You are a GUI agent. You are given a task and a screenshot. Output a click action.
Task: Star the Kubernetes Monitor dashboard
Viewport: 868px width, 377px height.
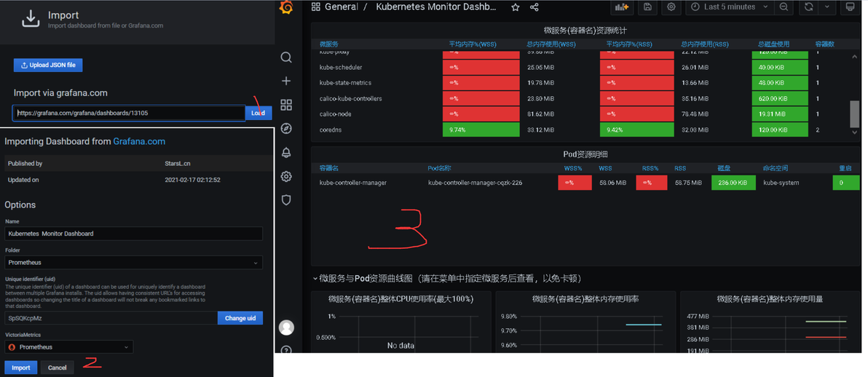click(x=516, y=7)
